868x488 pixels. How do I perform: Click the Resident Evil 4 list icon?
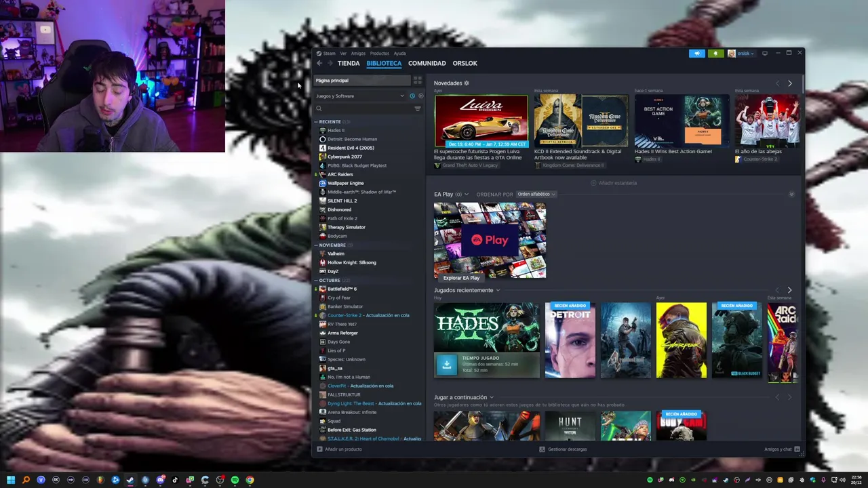[323, 148]
